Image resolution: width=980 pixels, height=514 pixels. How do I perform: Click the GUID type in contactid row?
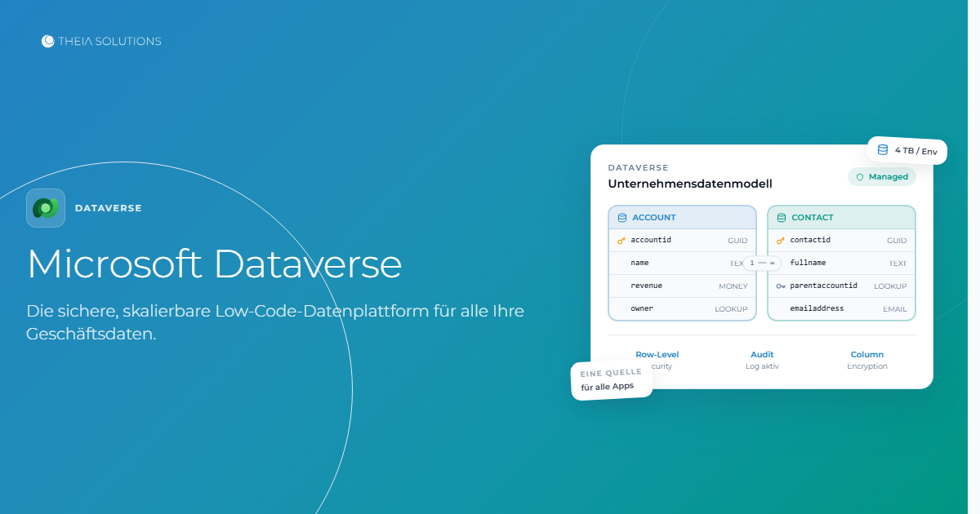[x=897, y=241]
